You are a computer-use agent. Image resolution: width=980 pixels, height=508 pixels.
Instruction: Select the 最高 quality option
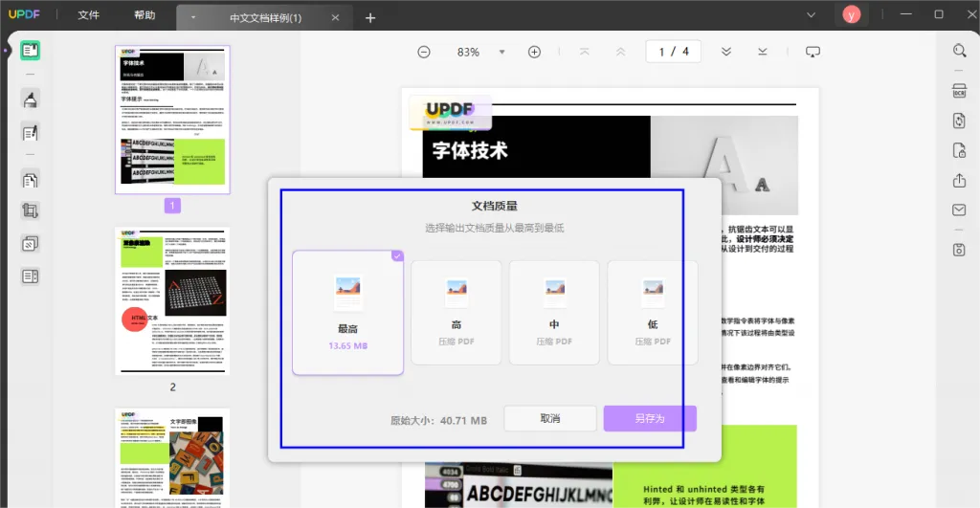(x=347, y=313)
